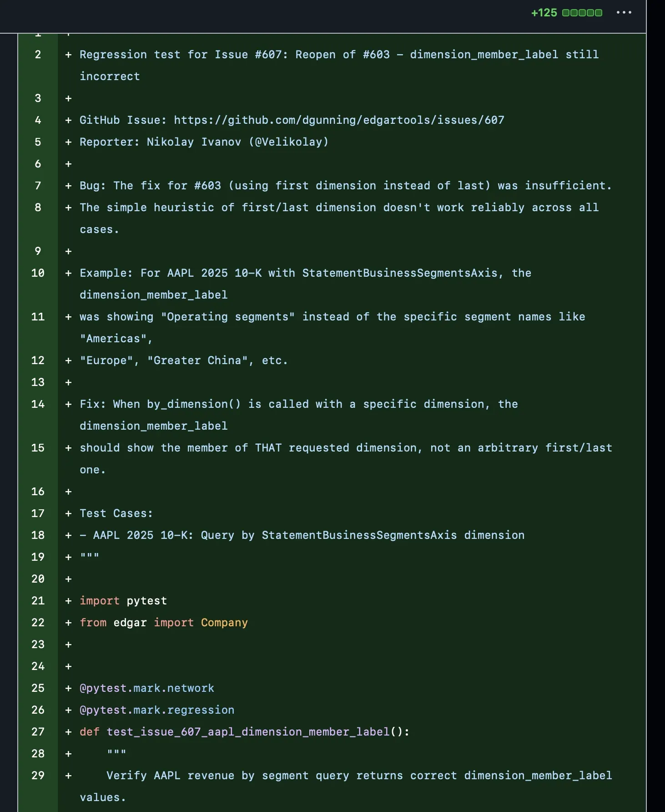Screen dimensions: 665x812
Task: Click line number 5 in the gutter
Action: point(38,142)
